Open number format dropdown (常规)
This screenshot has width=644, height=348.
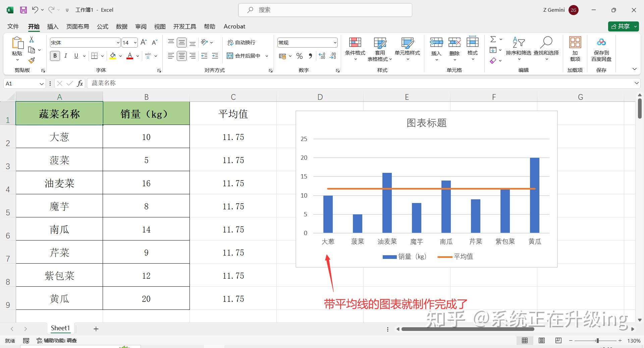tap(335, 43)
